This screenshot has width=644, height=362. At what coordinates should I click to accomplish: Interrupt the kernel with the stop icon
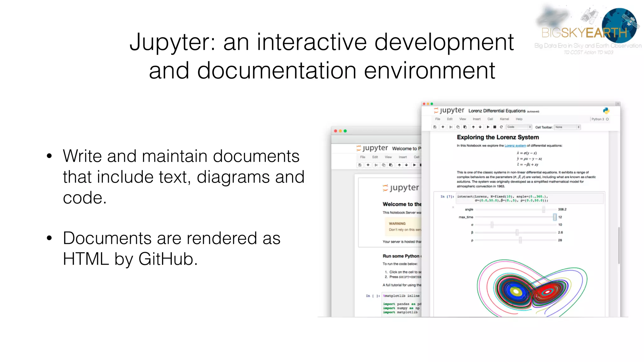point(495,127)
